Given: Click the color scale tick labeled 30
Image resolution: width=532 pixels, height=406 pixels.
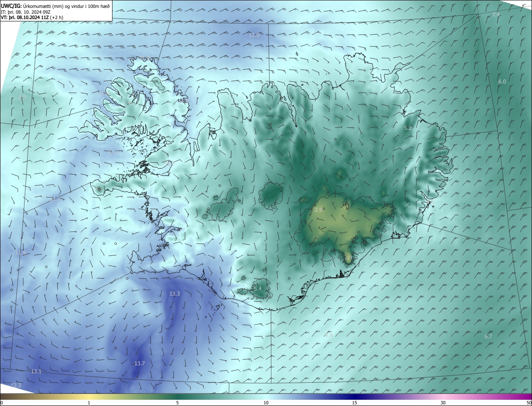Looking at the screenshot, I should [x=443, y=403].
